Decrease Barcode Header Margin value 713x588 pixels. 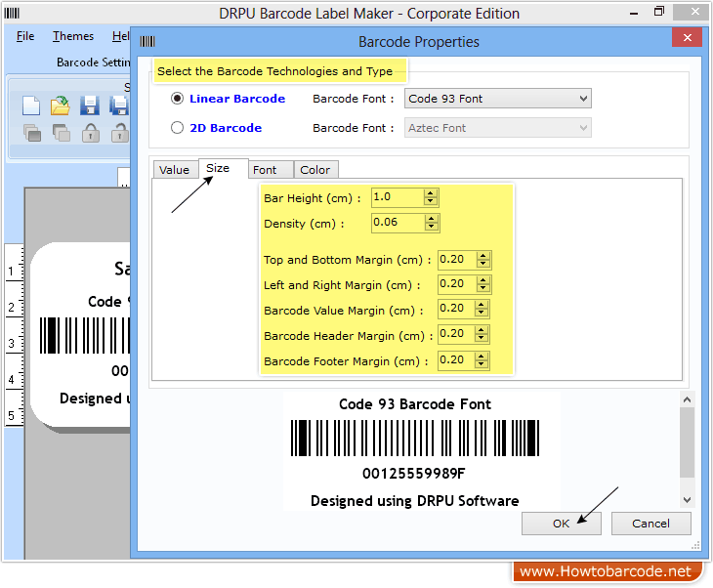click(482, 339)
